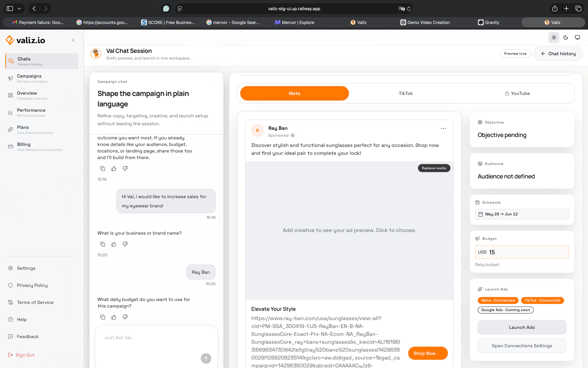
Task: Switch to system theme
Action: tap(577, 37)
